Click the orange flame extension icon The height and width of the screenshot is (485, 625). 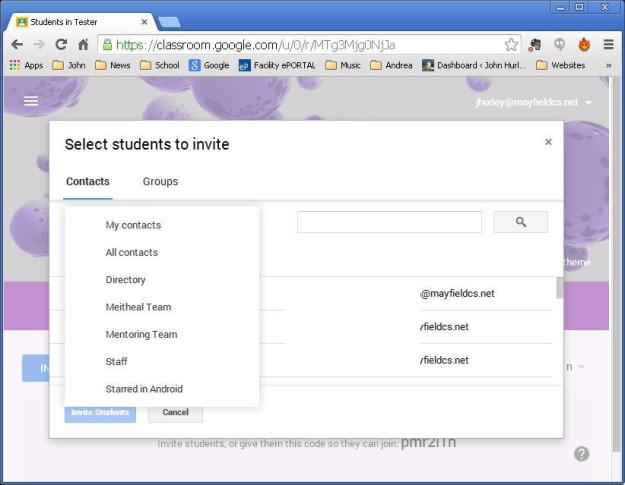tap(584, 45)
